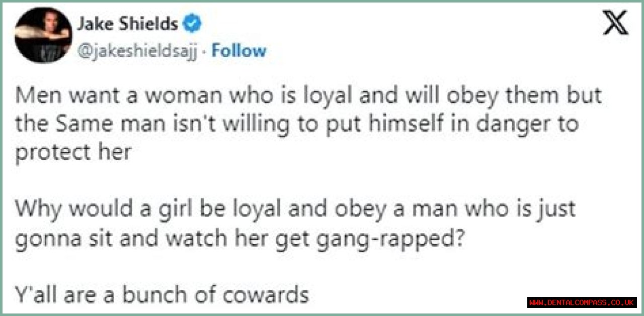Click the 'Y'all are a bunch' line
Image resolution: width=644 pixels, height=316 pixels.
click(x=162, y=295)
